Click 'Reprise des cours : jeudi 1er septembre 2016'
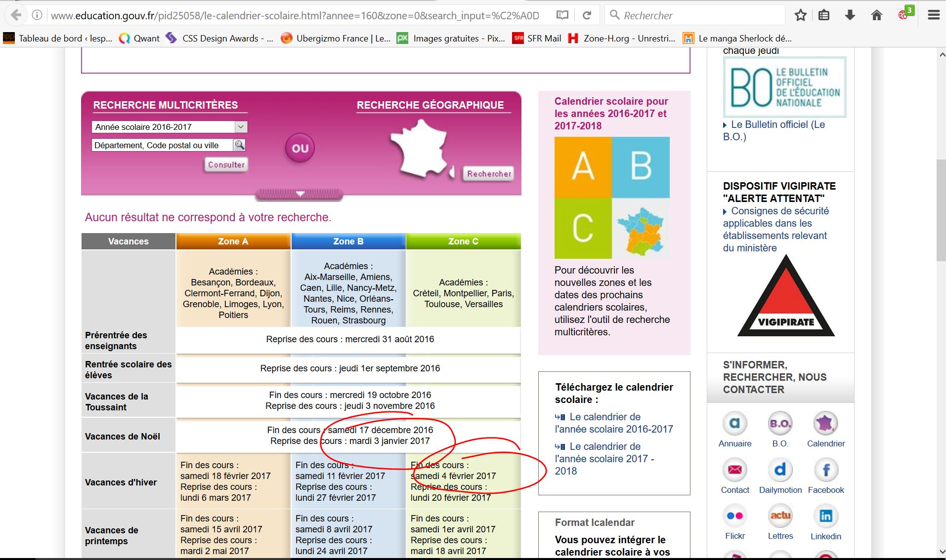 coord(350,368)
